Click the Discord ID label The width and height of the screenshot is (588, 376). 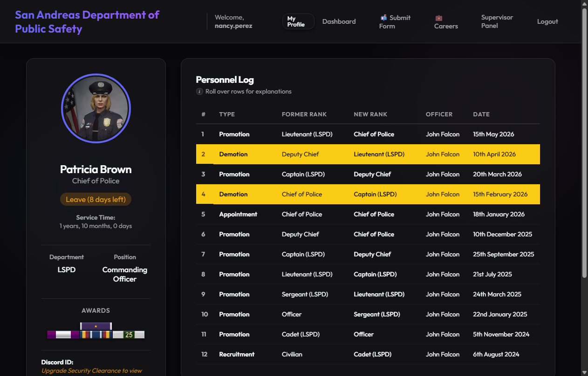point(57,362)
